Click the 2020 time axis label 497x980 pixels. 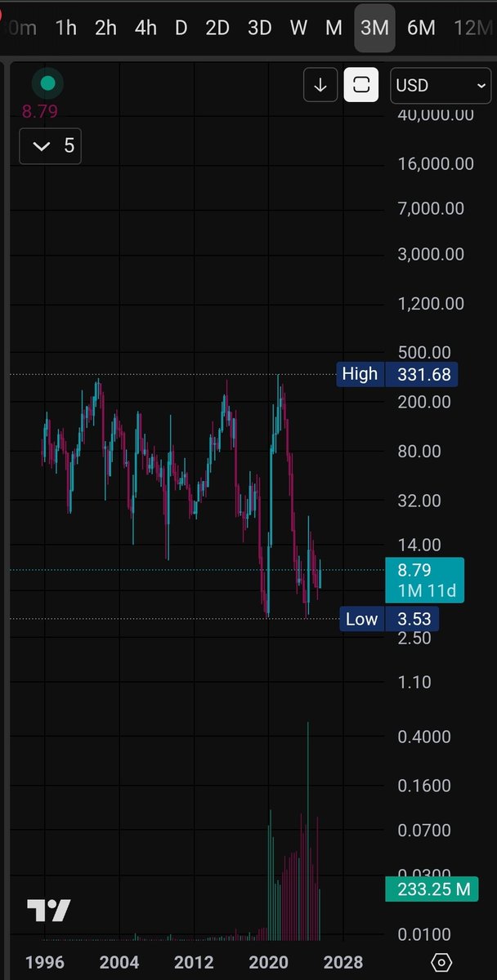pyautogui.click(x=269, y=962)
